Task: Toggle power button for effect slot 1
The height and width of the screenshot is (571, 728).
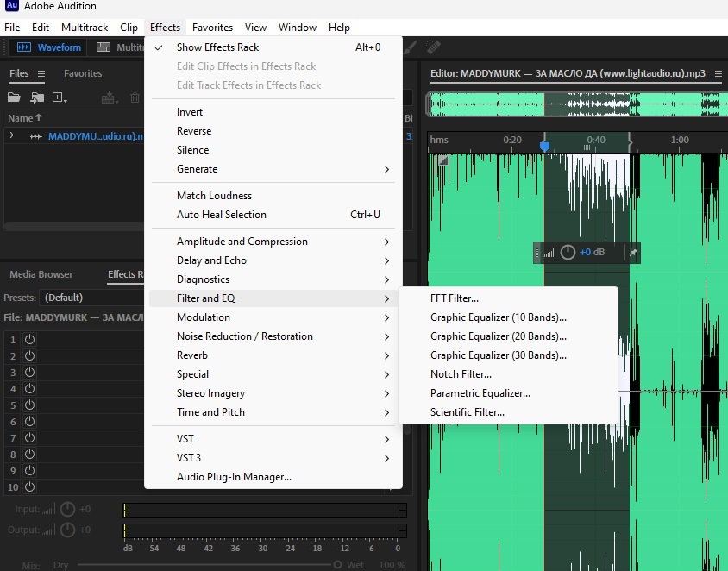Action: click(x=30, y=340)
